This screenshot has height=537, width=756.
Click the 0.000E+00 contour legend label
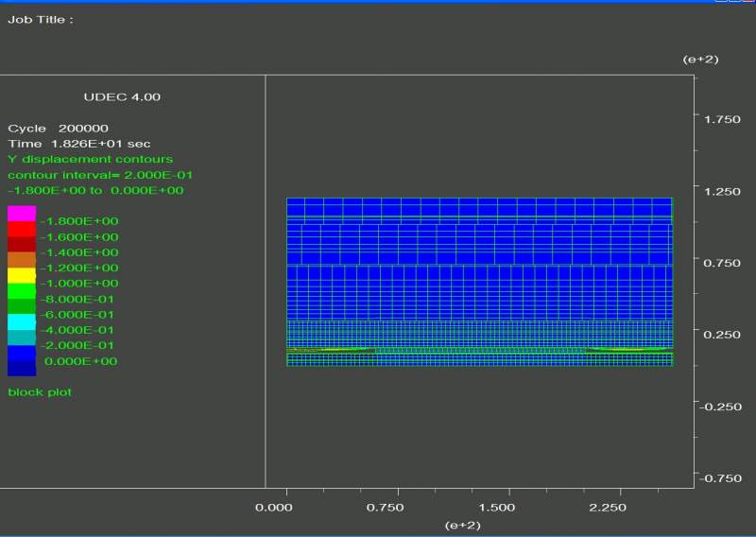pos(82,361)
